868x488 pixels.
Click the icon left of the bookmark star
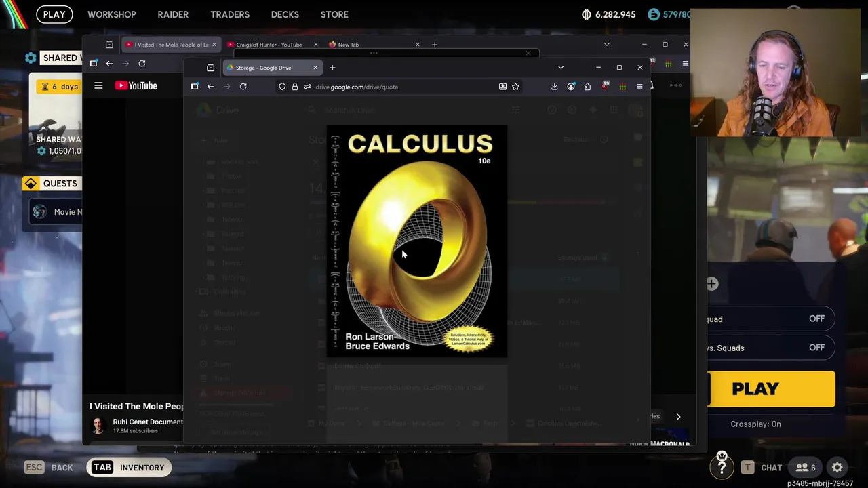[502, 87]
